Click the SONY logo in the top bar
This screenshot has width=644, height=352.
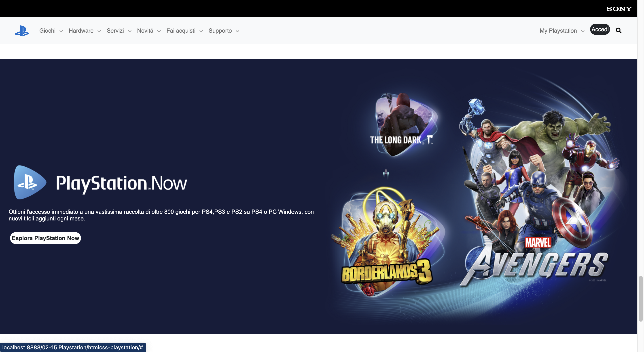coord(619,9)
